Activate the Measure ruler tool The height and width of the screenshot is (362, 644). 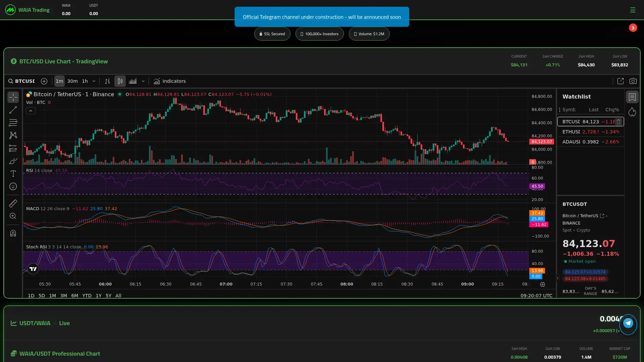13,203
